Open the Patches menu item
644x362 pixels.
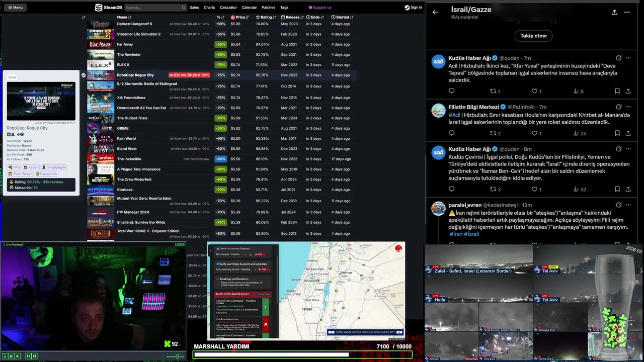click(x=269, y=8)
